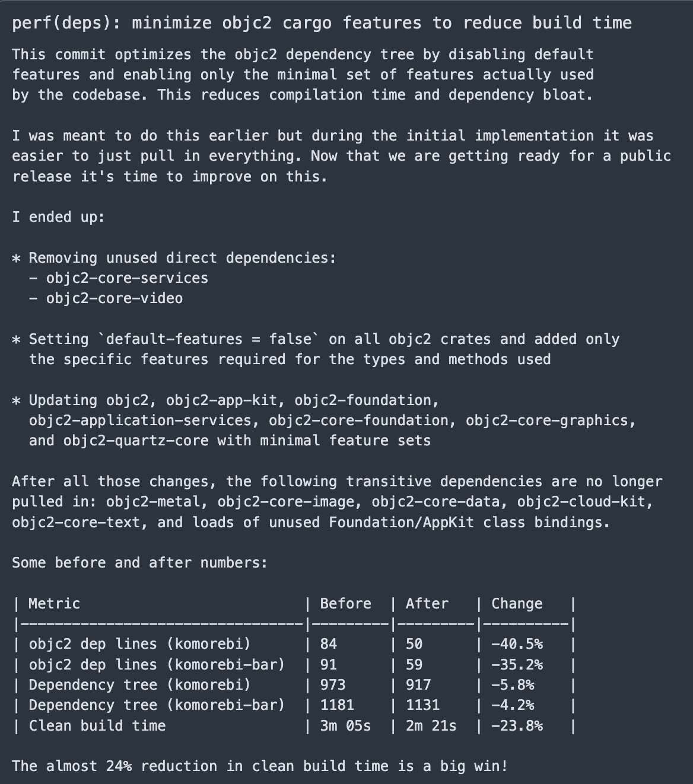Click the Change column header

click(x=516, y=604)
